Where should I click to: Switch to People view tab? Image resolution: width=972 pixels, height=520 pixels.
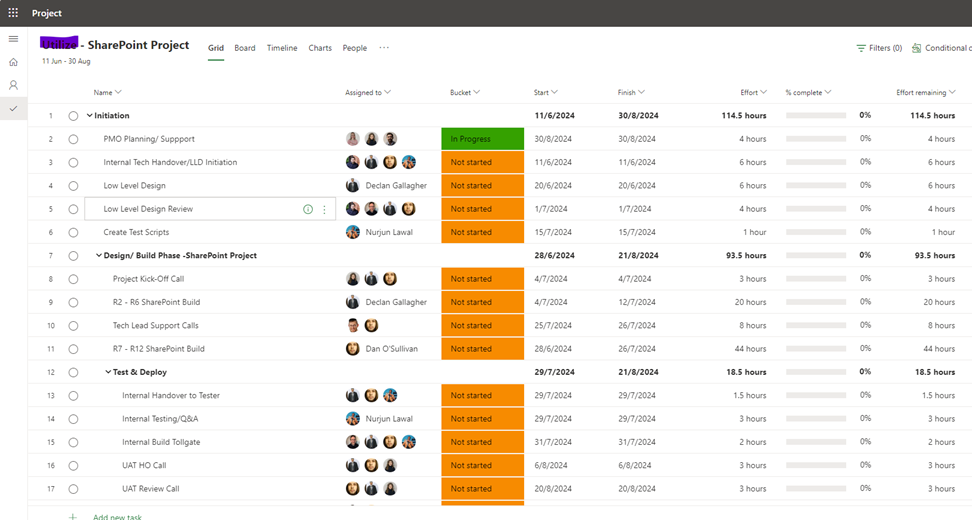click(355, 48)
